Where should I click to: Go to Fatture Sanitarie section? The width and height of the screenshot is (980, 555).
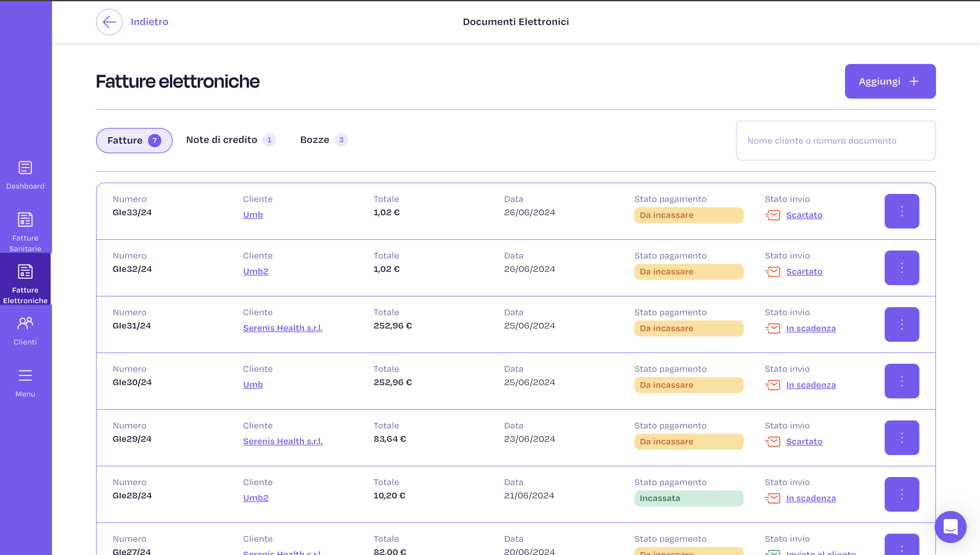[25, 232]
